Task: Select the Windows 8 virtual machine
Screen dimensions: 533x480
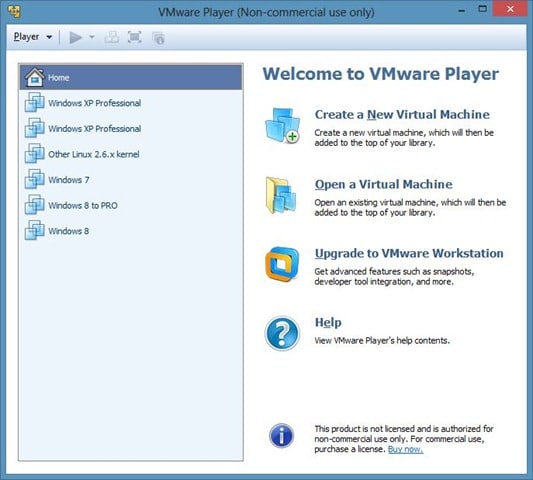Action: tap(131, 231)
